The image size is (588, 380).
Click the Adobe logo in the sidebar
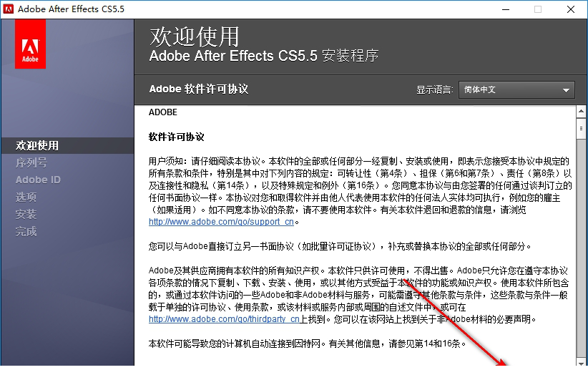tap(30, 44)
